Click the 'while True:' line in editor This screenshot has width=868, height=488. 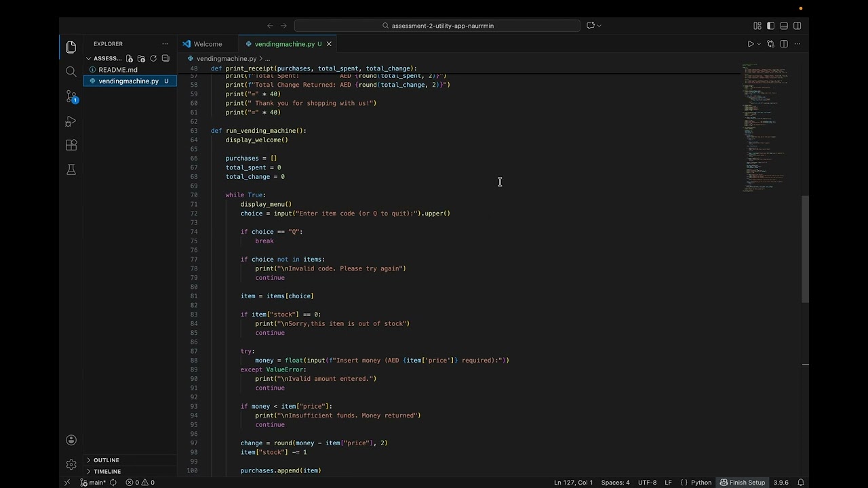245,195
